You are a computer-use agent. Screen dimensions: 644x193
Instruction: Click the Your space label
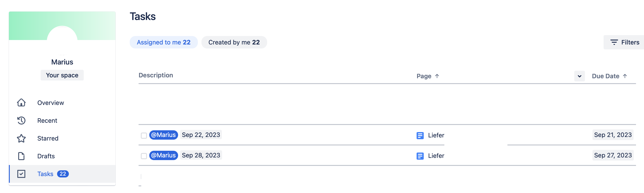(62, 75)
